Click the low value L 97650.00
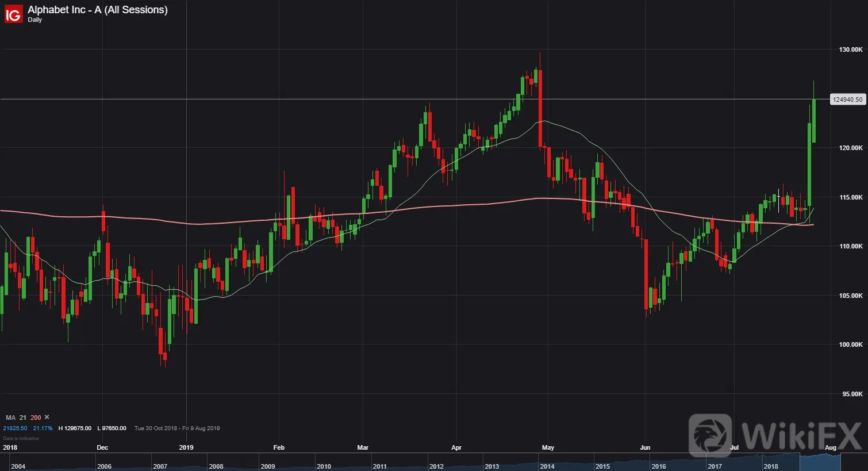This screenshot has height=471, width=868. pyautogui.click(x=112, y=428)
